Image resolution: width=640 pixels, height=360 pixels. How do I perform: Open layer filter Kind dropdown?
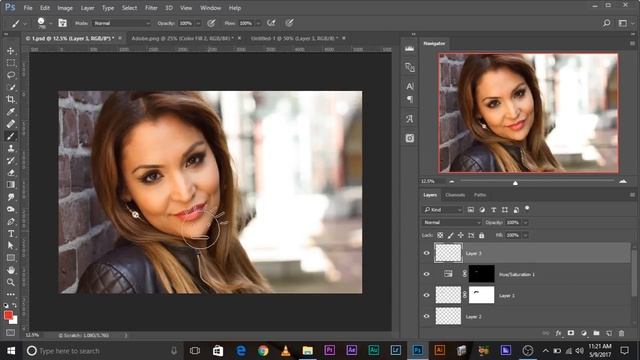442,210
